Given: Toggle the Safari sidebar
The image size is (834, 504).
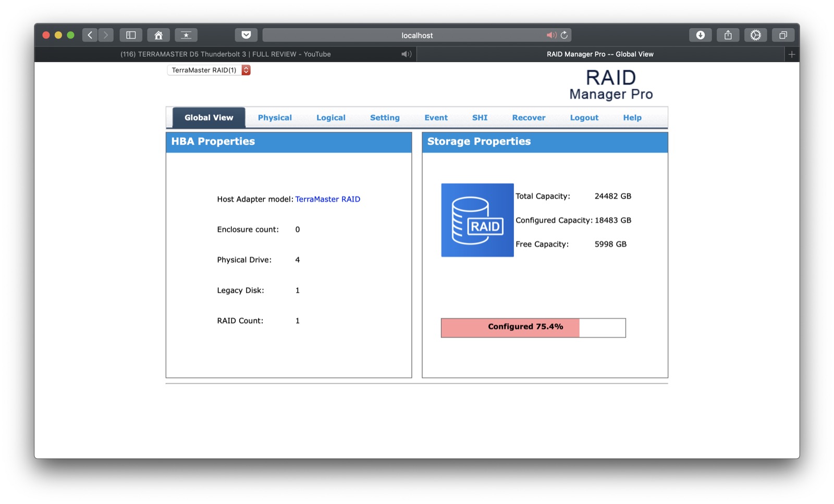Looking at the screenshot, I should click(131, 35).
